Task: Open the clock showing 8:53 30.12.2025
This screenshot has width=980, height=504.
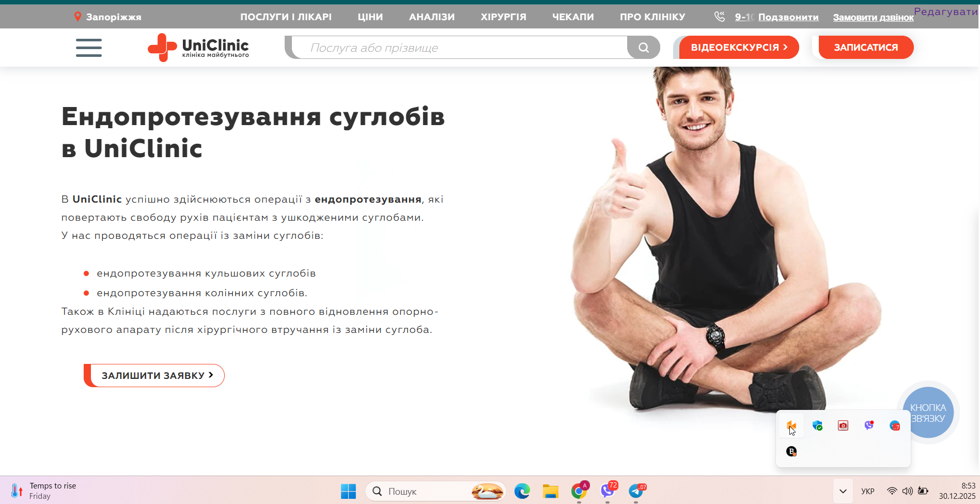Action: pyautogui.click(x=957, y=491)
